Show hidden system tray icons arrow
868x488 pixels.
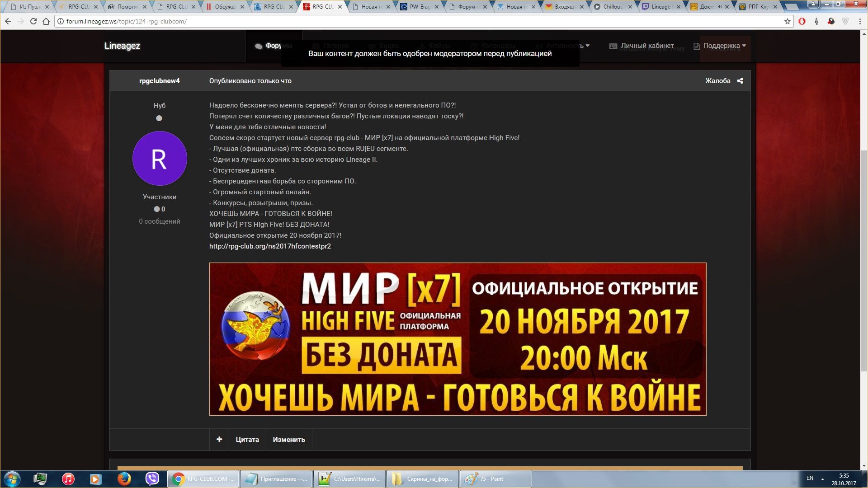(x=822, y=479)
